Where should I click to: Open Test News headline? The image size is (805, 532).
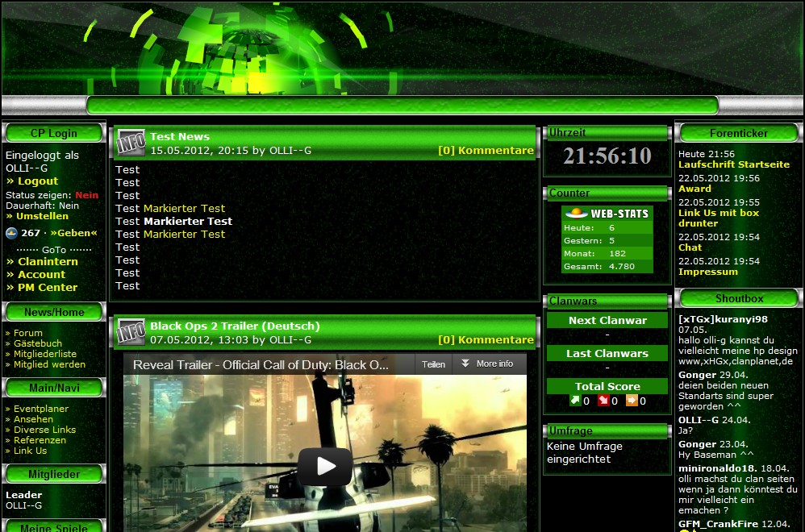tap(180, 136)
